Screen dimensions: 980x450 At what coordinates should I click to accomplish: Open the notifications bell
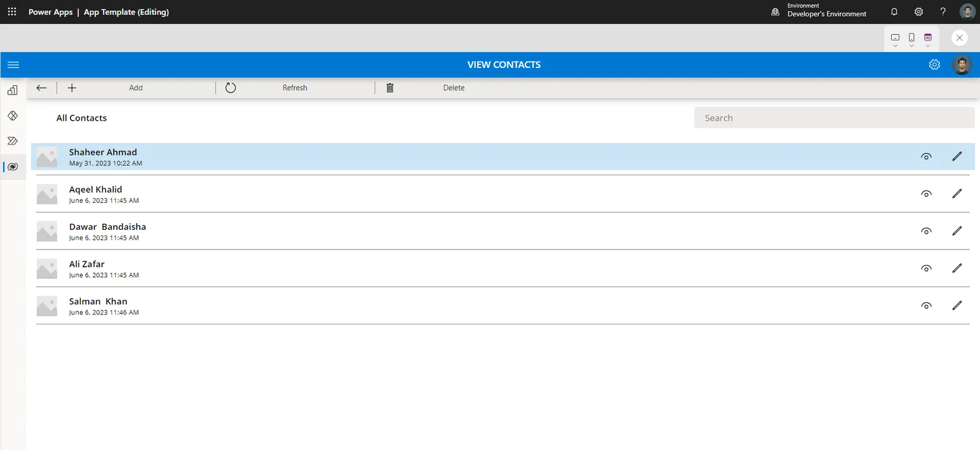[894, 12]
